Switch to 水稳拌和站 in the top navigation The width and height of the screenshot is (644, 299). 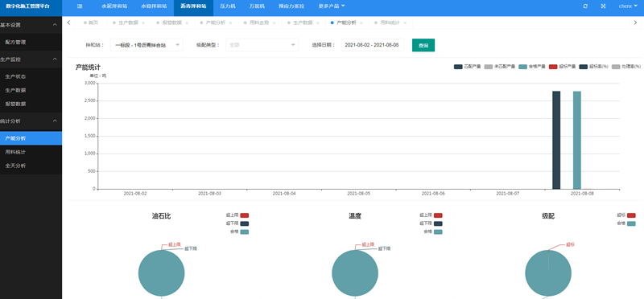click(154, 6)
